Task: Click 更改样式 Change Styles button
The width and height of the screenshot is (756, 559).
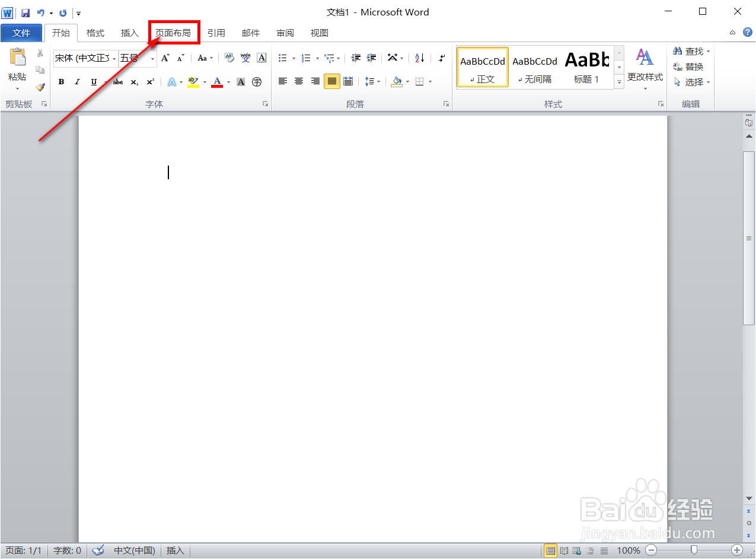Action: [645, 69]
